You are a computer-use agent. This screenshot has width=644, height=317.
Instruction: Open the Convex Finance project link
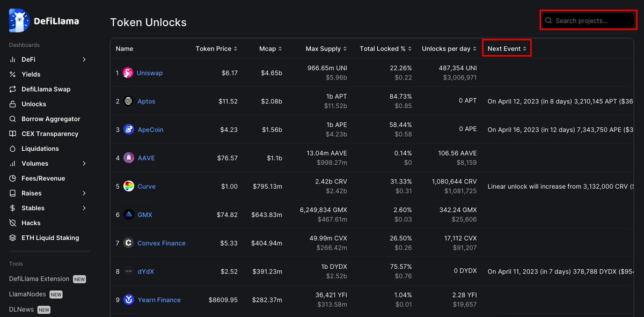pos(162,243)
